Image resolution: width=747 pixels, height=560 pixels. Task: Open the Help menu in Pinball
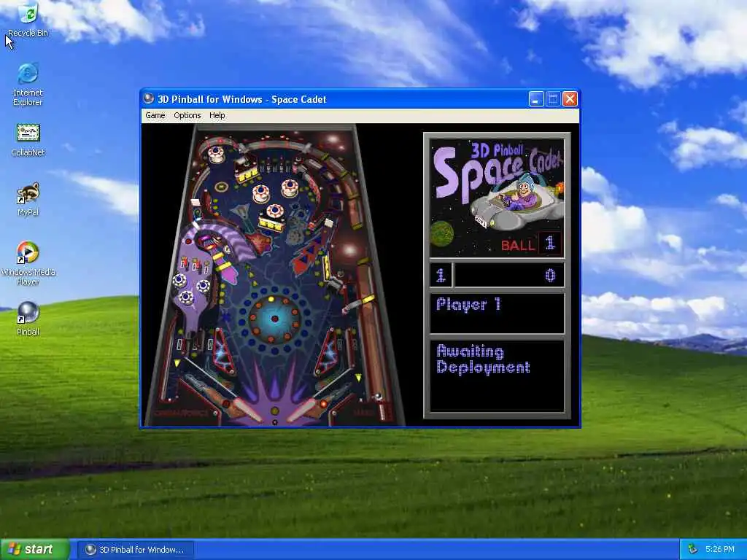[x=217, y=115]
